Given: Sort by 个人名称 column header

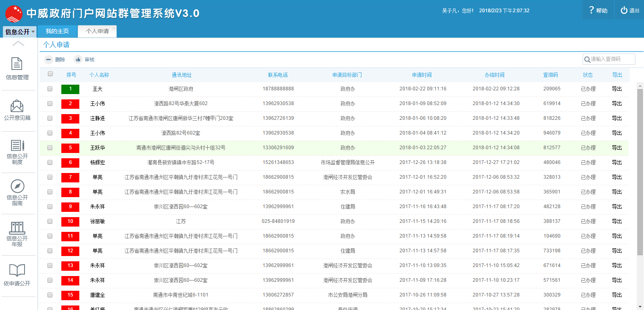Looking at the screenshot, I should click(x=99, y=75).
